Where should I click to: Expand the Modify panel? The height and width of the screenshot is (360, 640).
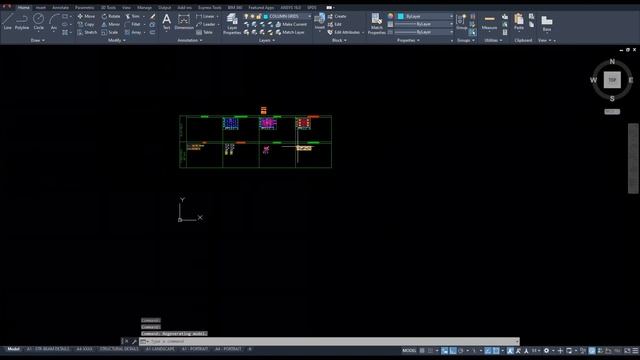click(117, 40)
